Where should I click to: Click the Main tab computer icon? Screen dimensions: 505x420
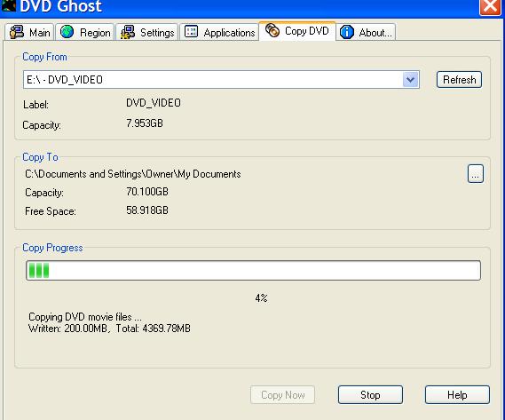pyautogui.click(x=17, y=32)
